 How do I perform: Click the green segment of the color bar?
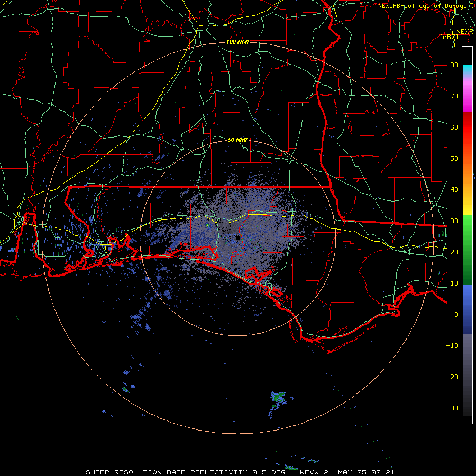[467, 250]
